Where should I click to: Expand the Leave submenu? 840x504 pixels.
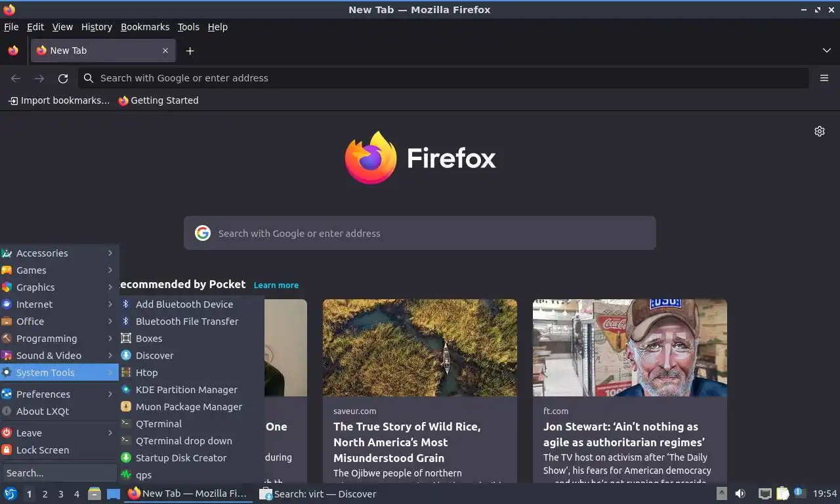click(x=59, y=433)
